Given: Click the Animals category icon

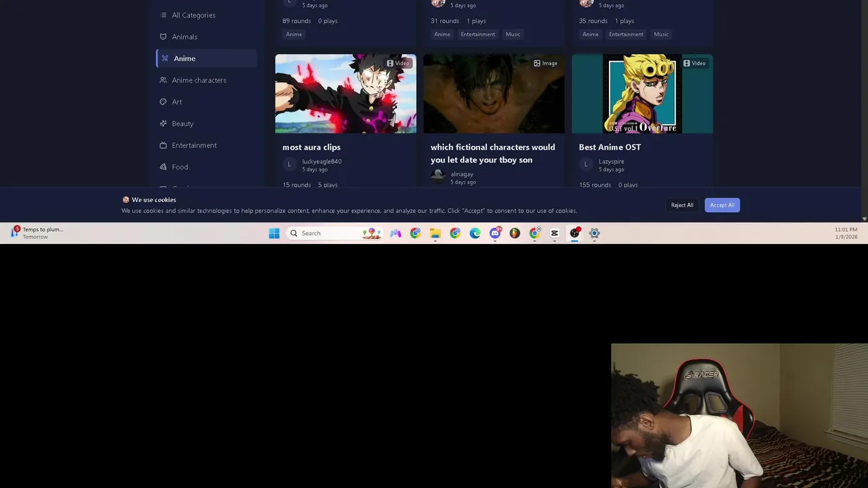Looking at the screenshot, I should point(163,37).
